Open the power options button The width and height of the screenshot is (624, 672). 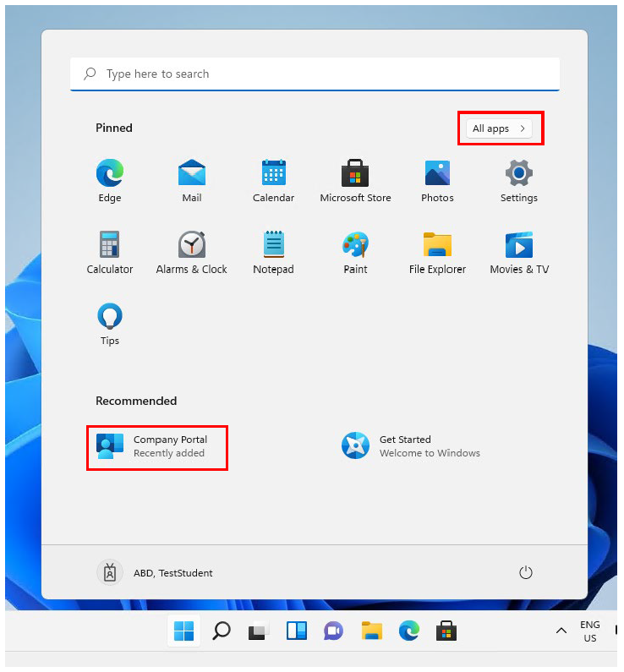[x=526, y=573]
